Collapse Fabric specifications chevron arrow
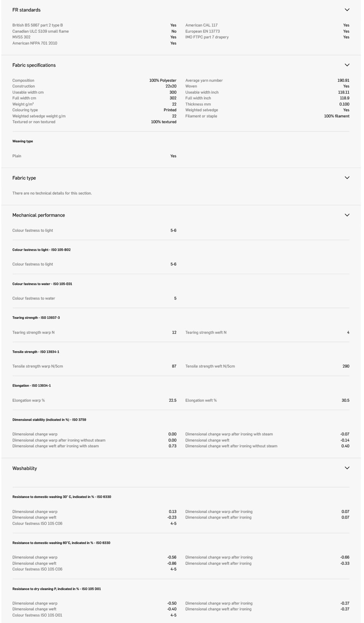Image resolution: width=364 pixels, height=623 pixels. [x=347, y=65]
